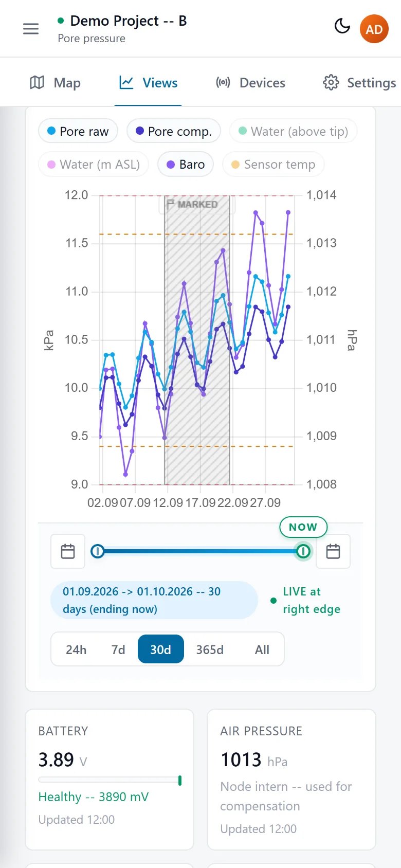This screenshot has width=401, height=868.
Task: Click the date range summary pill
Action: point(154,600)
